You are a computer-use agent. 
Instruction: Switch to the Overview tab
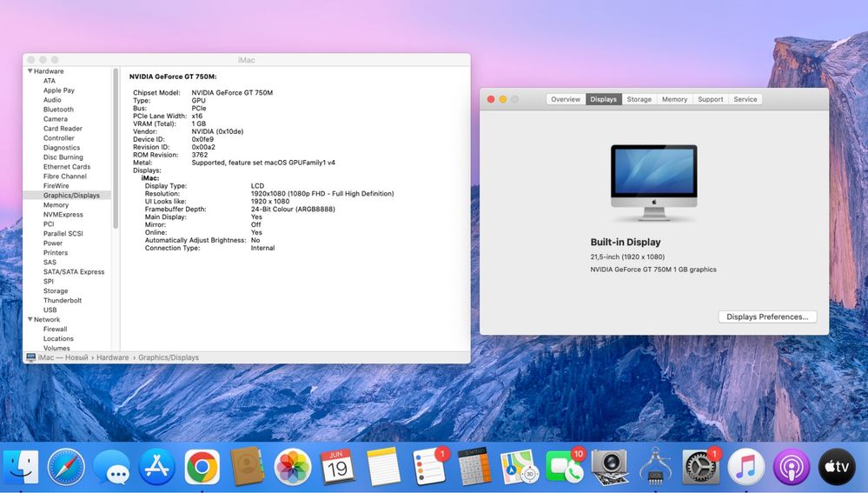565,99
